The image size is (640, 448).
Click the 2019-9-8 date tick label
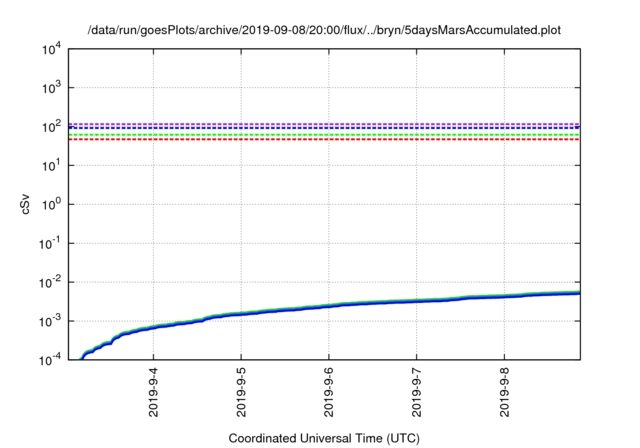tap(505, 392)
